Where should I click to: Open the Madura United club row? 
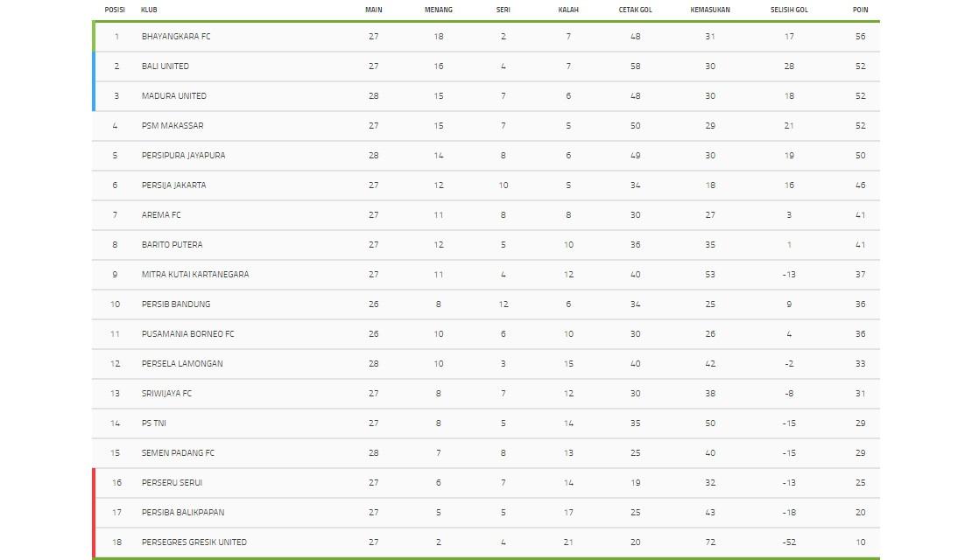174,96
